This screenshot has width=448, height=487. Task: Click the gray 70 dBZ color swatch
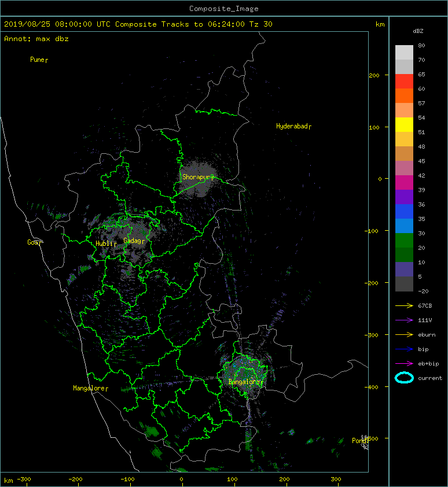click(404, 67)
